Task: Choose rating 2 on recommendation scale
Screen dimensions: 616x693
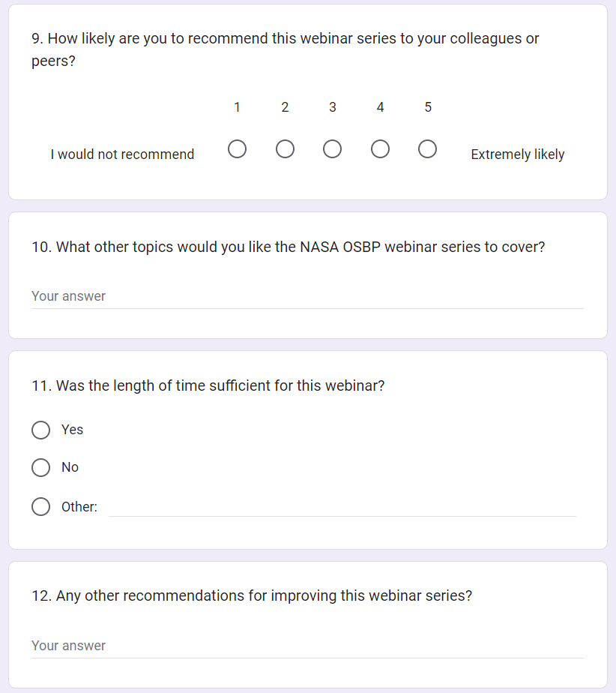Action: [x=285, y=150]
